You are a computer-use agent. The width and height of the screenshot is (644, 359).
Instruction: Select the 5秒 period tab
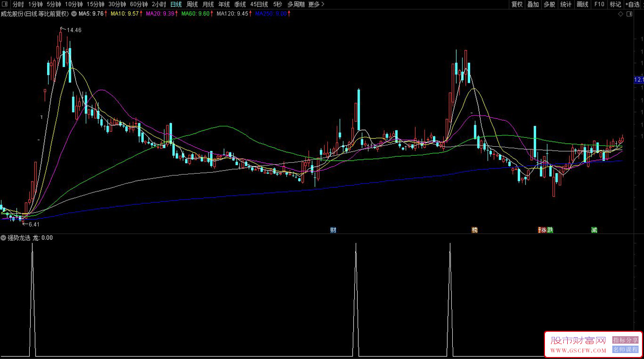tap(278, 4)
